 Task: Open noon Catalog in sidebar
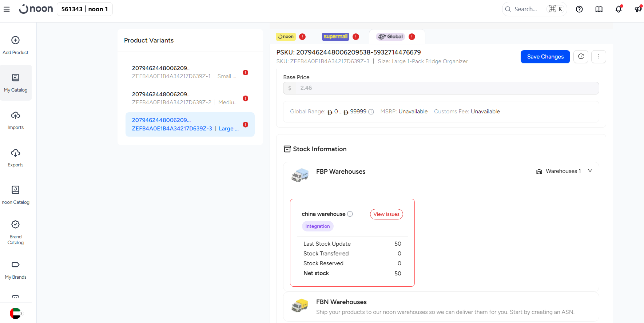click(16, 195)
